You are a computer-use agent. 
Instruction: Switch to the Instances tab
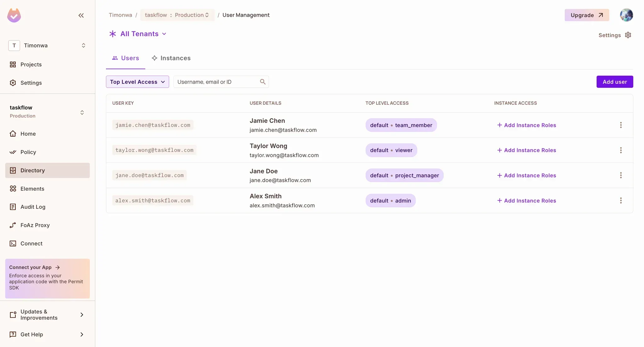171,58
